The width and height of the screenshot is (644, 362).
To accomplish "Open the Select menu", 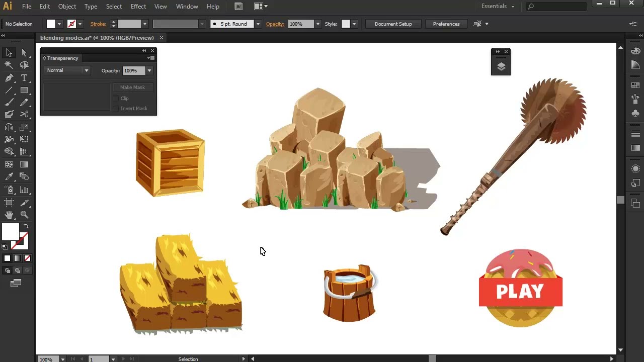I will tap(114, 7).
